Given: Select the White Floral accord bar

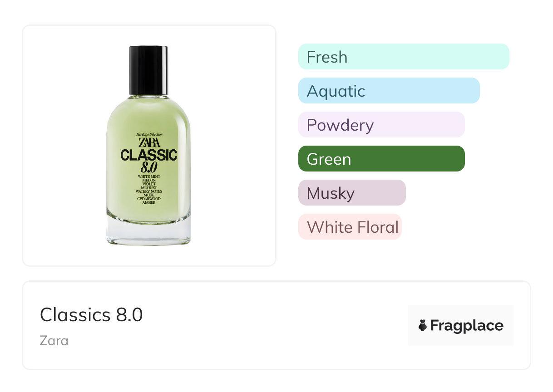Looking at the screenshot, I should point(350,227).
